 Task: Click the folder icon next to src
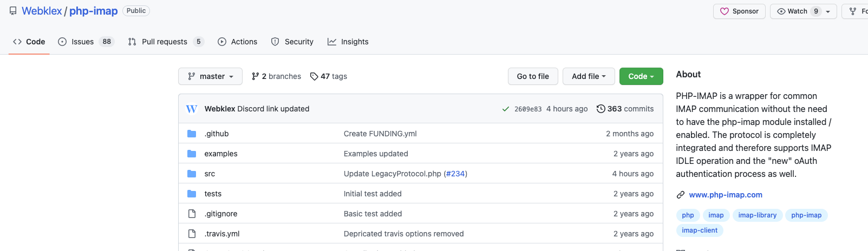tap(192, 174)
